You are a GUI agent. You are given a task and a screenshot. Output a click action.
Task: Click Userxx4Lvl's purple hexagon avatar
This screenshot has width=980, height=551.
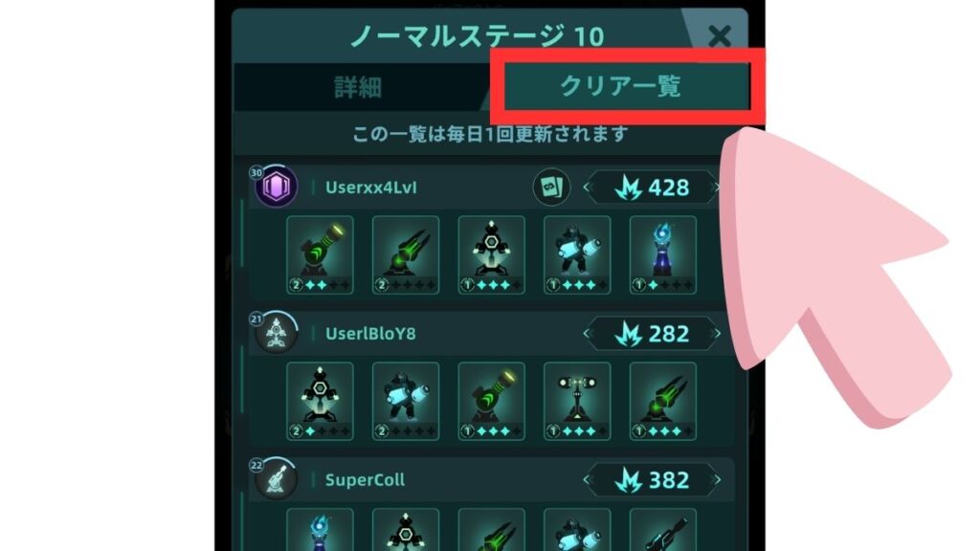tap(277, 187)
